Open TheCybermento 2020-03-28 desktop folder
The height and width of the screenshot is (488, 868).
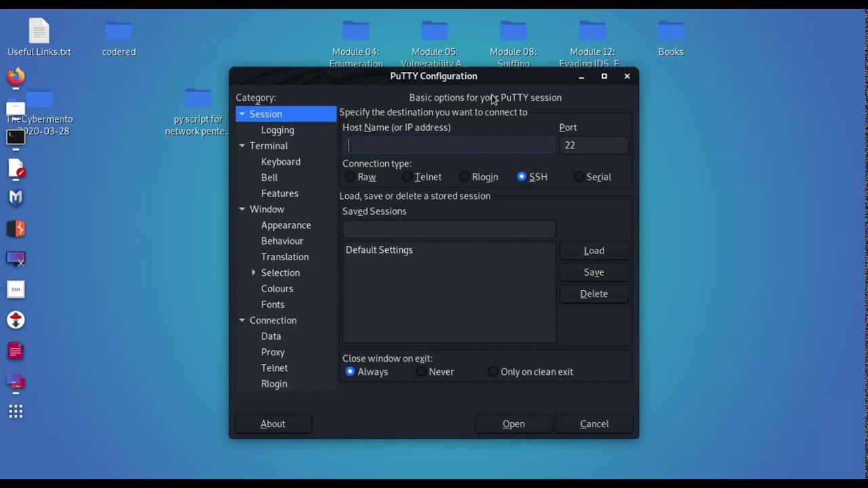(41, 112)
